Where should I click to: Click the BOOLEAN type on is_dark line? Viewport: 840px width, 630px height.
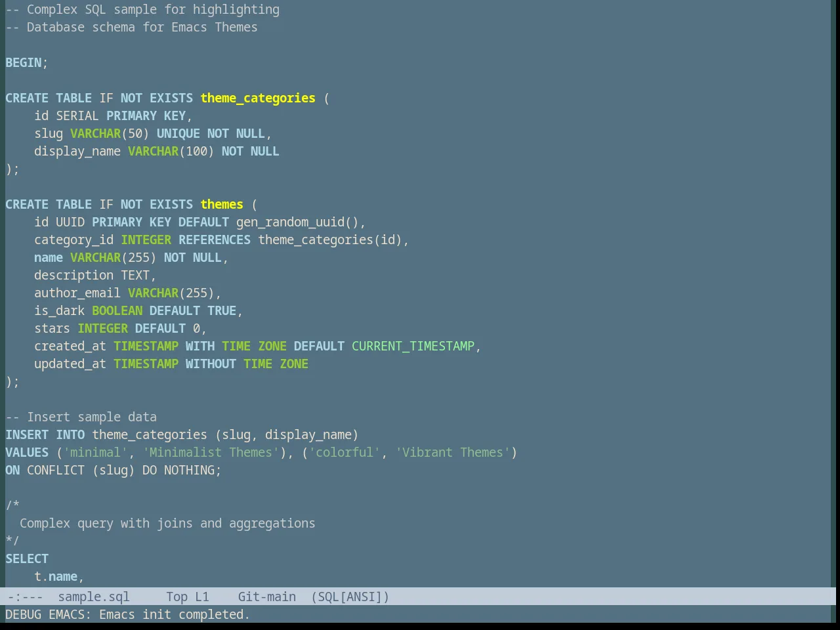tap(117, 311)
